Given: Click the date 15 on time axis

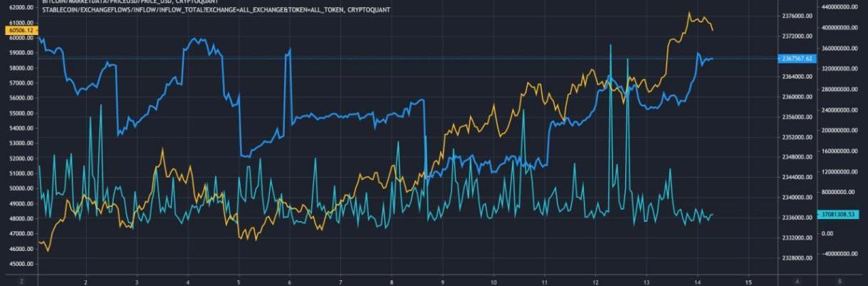Looking at the screenshot, I should 748,281.
